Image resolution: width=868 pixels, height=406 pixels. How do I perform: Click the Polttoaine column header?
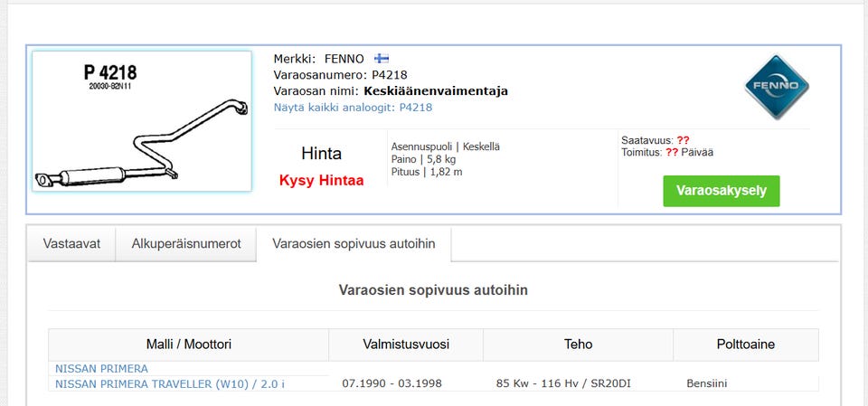746,345
